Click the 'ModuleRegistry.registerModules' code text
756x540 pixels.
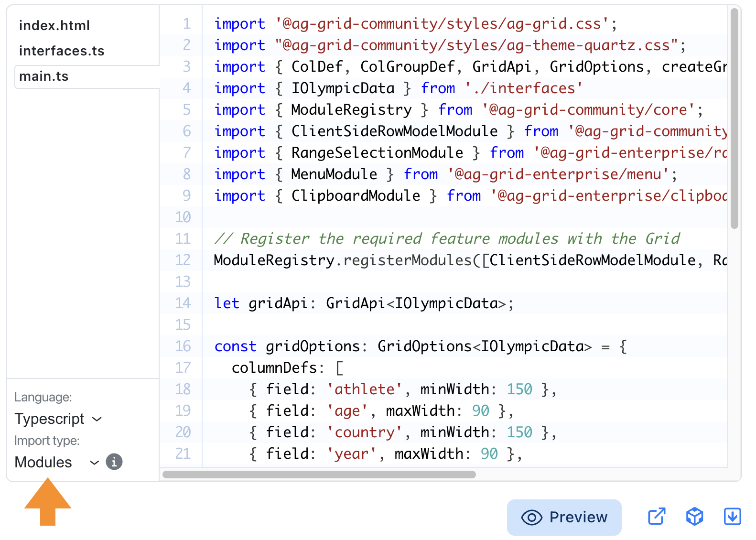(343, 260)
